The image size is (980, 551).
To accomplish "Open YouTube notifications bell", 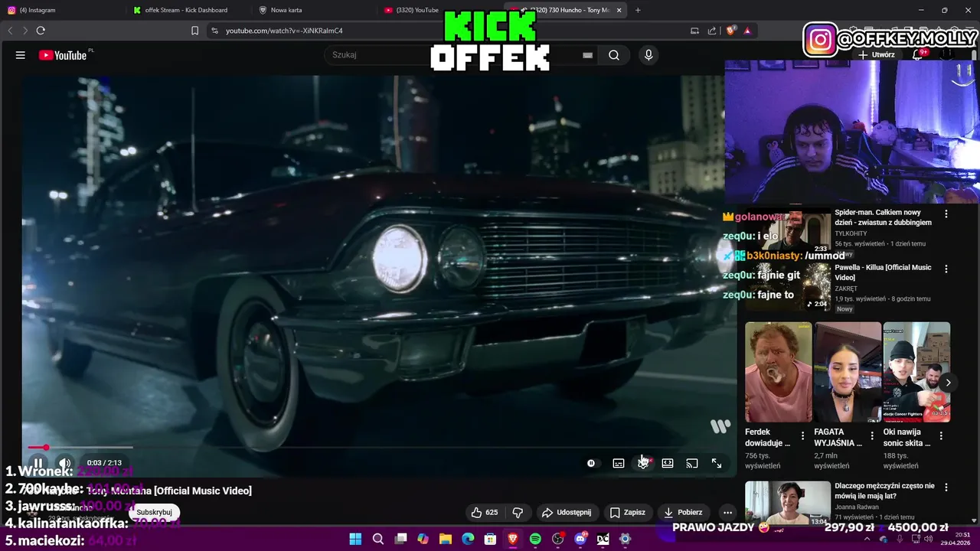I will [917, 55].
